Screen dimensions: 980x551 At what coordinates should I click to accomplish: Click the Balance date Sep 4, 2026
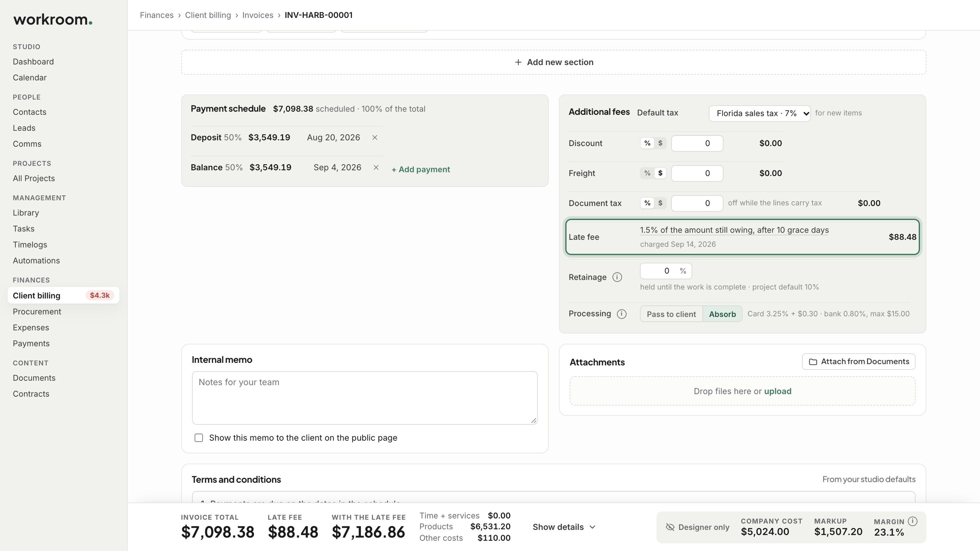pos(337,167)
